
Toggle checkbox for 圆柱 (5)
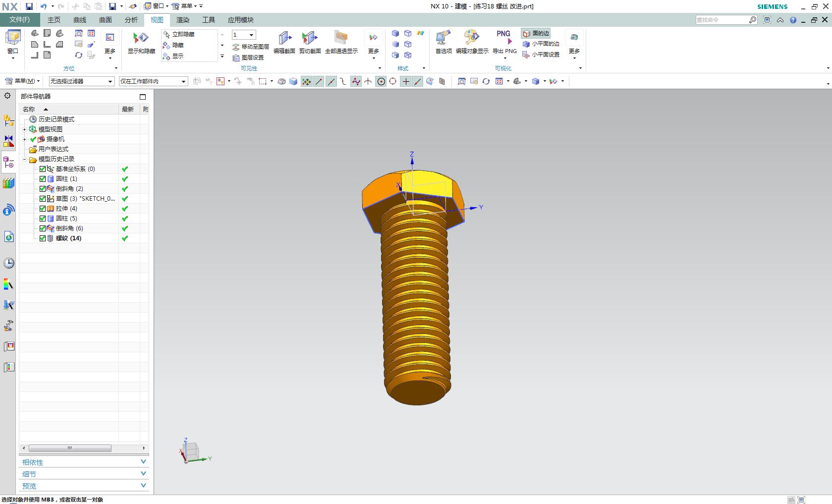pos(43,219)
